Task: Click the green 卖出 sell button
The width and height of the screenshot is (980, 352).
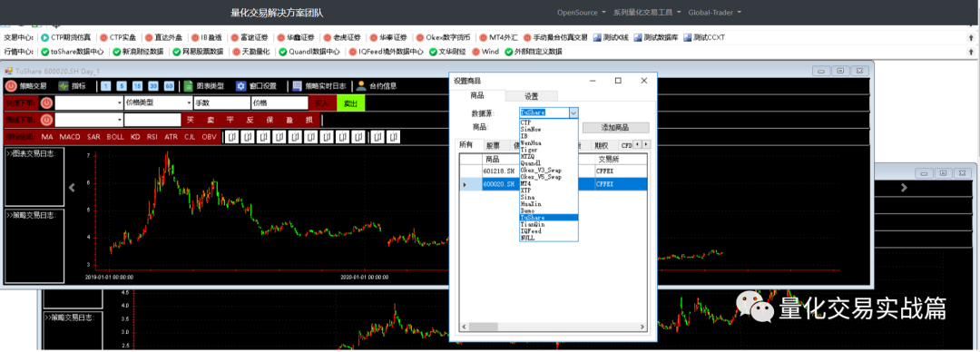Action: click(350, 103)
